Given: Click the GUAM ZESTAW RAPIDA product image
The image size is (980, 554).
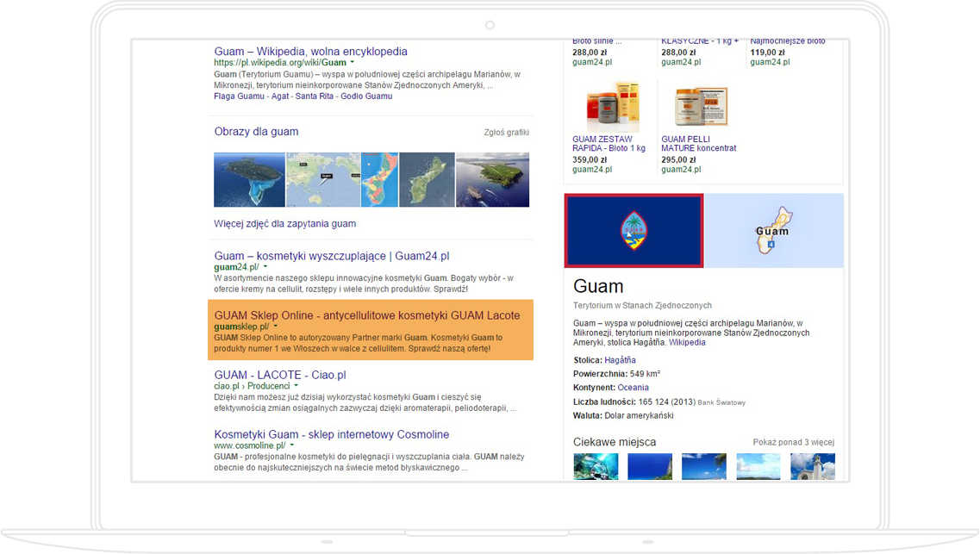Looking at the screenshot, I should [x=612, y=106].
